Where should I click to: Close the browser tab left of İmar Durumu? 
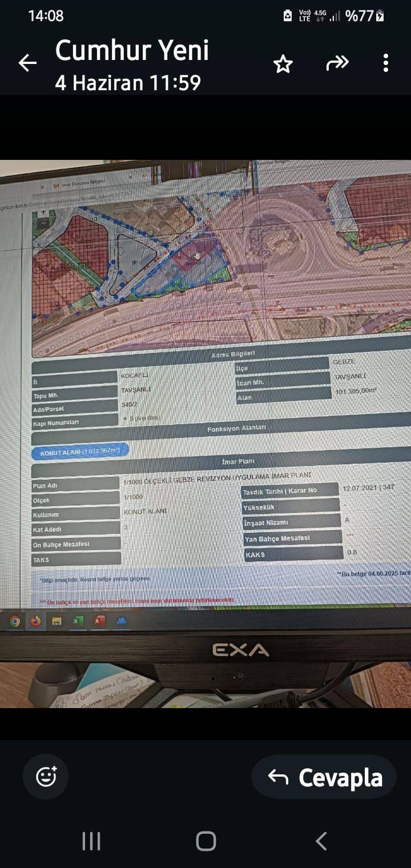pos(42,187)
